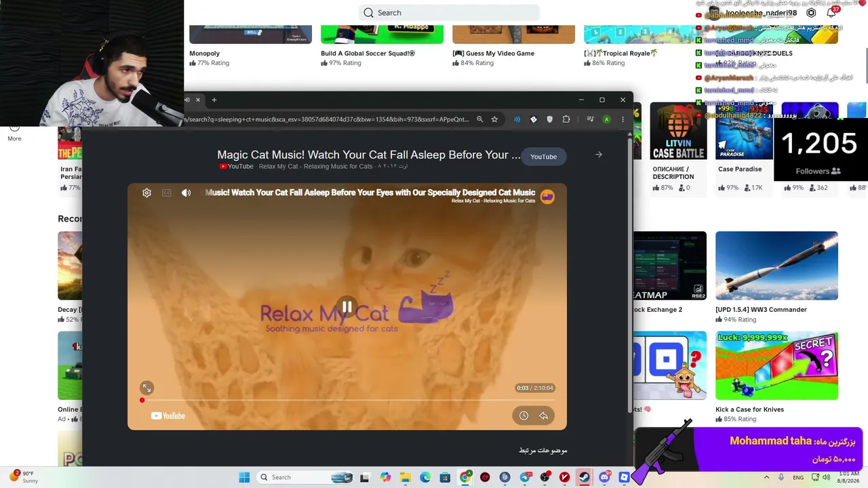
Task: Bookmark this page with star icon
Action: click(x=494, y=119)
